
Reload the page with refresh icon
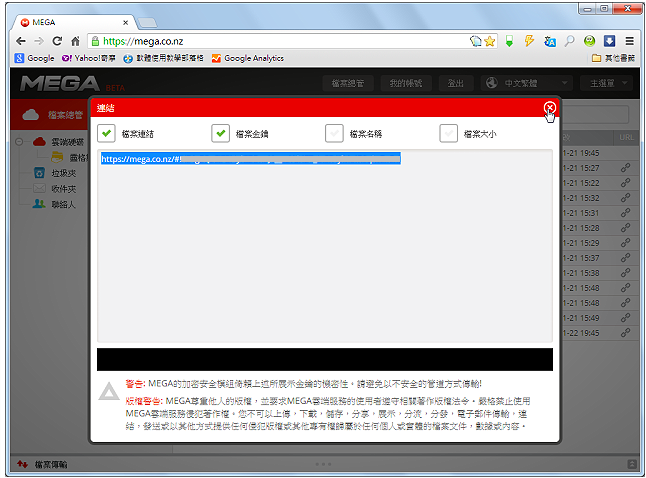point(57,41)
